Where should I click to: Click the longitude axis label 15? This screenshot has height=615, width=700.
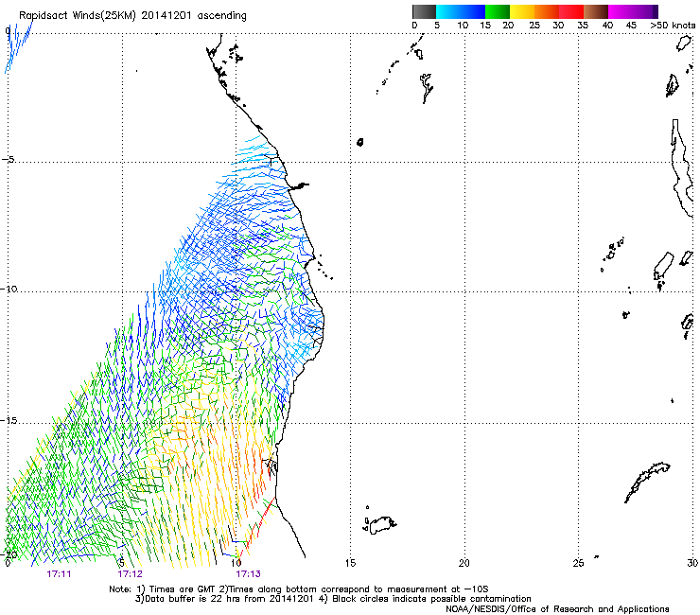pos(350,563)
